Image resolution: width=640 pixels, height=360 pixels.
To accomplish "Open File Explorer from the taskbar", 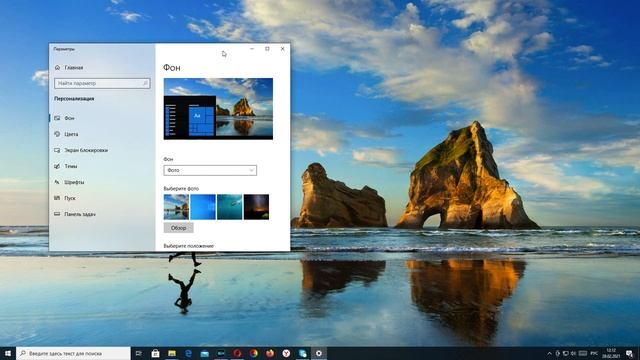I will [172, 353].
